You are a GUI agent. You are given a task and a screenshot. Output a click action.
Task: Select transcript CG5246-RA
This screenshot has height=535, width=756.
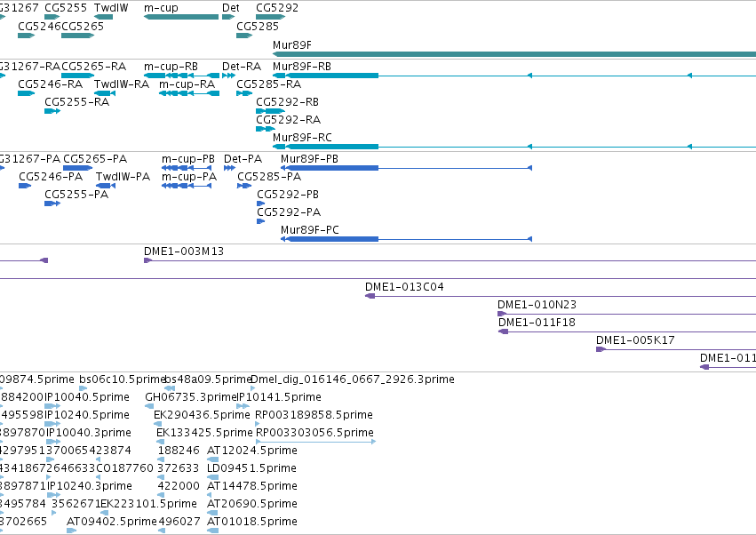[x=26, y=93]
